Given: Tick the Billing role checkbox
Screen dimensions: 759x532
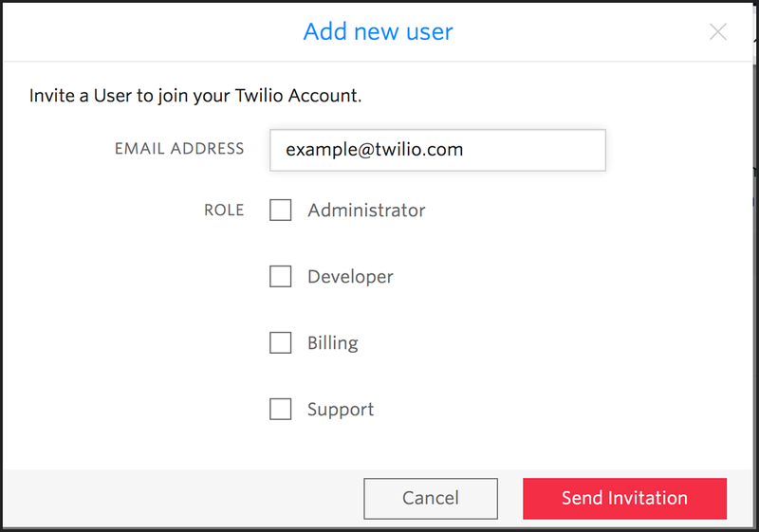Looking at the screenshot, I should click(x=280, y=342).
